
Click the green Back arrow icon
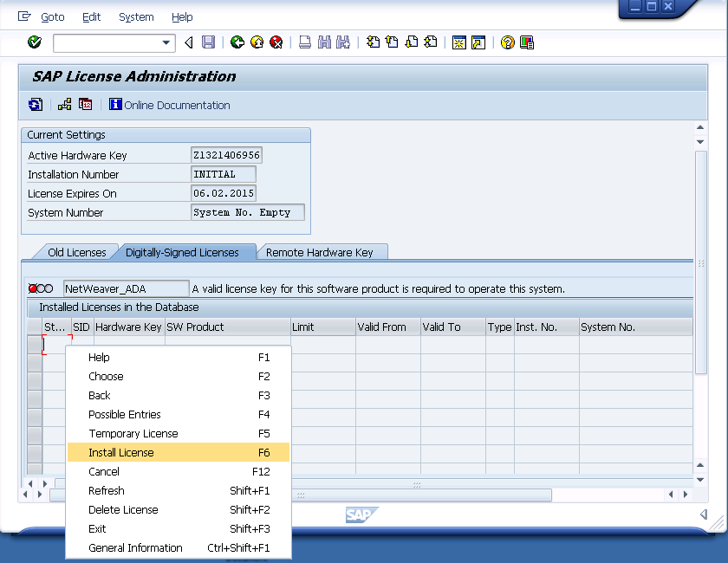(237, 42)
